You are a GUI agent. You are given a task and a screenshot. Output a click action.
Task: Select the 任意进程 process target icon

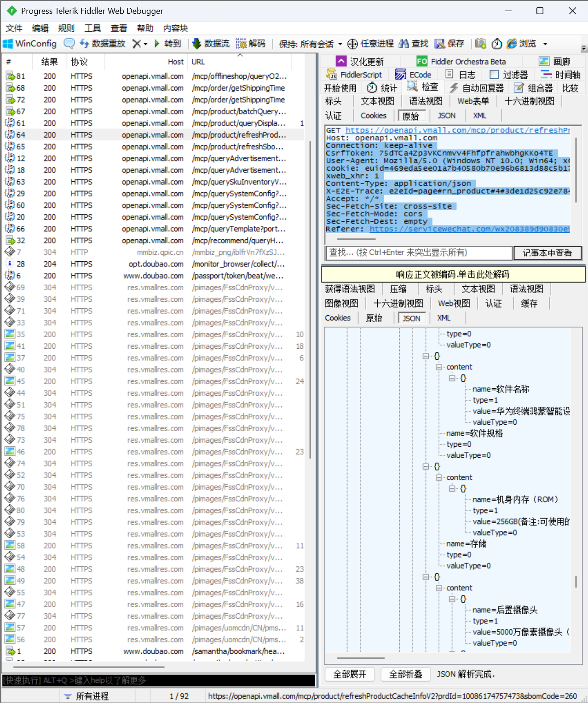[x=370, y=44]
